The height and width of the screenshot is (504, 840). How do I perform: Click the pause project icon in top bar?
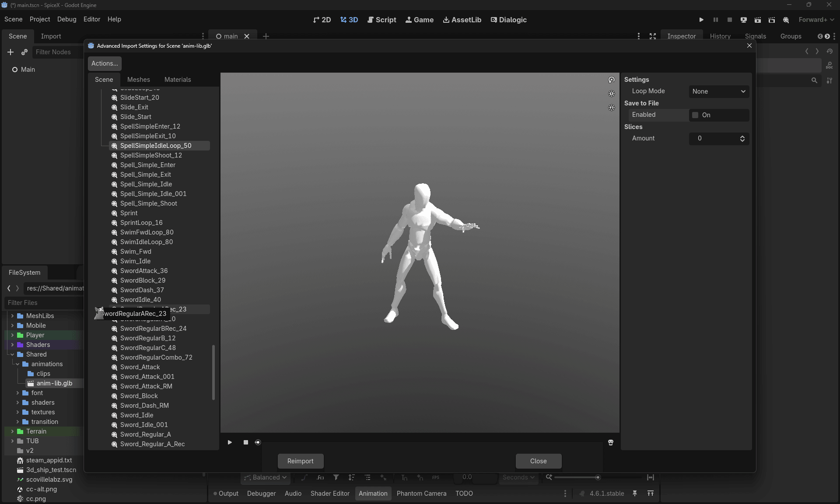tap(716, 20)
